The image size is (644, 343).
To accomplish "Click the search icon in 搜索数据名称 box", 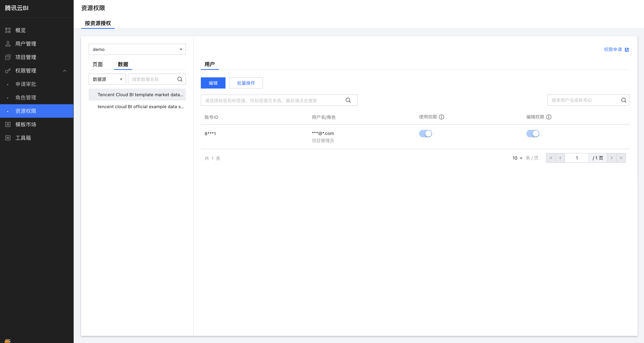I will click(x=180, y=79).
